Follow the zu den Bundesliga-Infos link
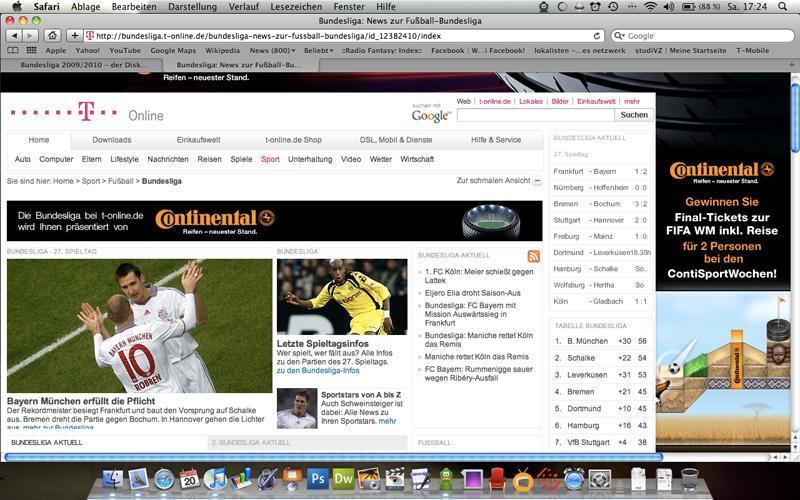The height and width of the screenshot is (500, 800). [318, 370]
